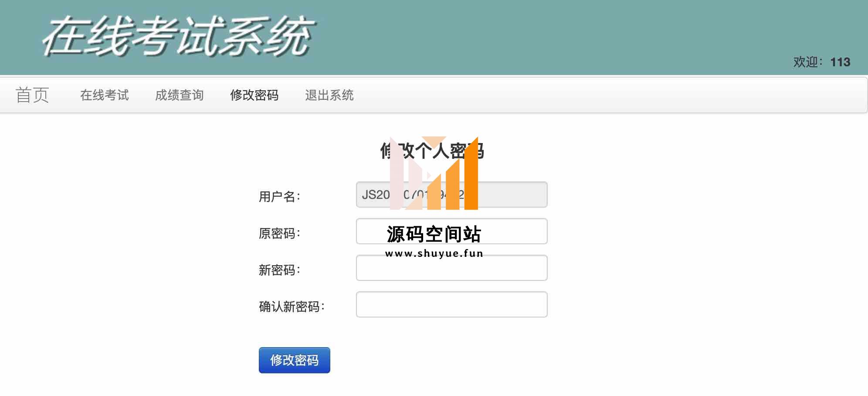
Task: Click the logged-in username 113
Action: click(840, 62)
